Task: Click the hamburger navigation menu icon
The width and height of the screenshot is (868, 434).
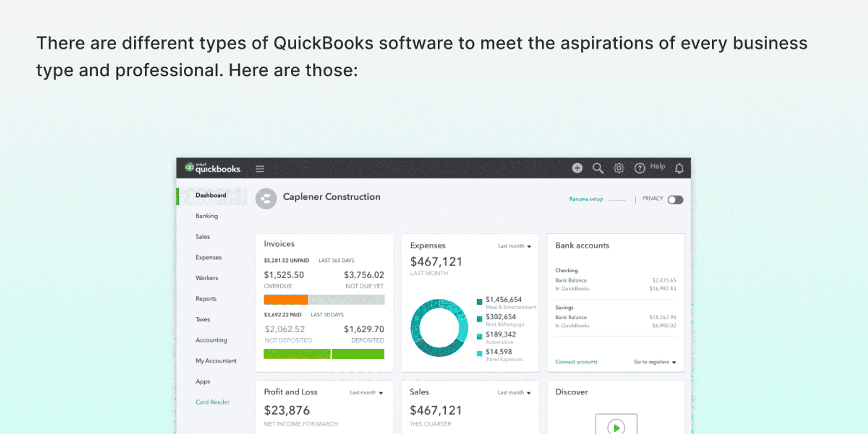Action: (260, 168)
